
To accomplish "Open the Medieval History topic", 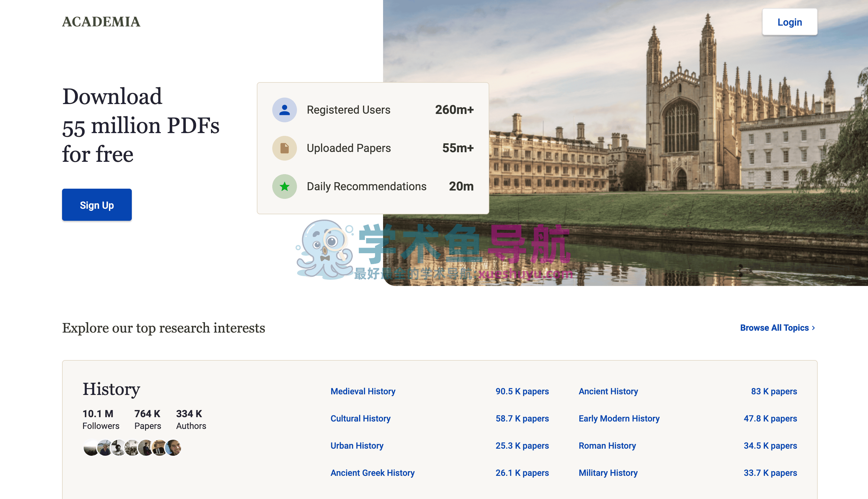I will tap(363, 391).
